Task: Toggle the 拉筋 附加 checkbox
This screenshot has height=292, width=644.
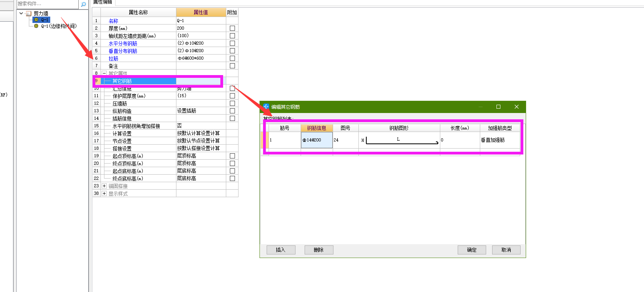Action: pyautogui.click(x=232, y=58)
